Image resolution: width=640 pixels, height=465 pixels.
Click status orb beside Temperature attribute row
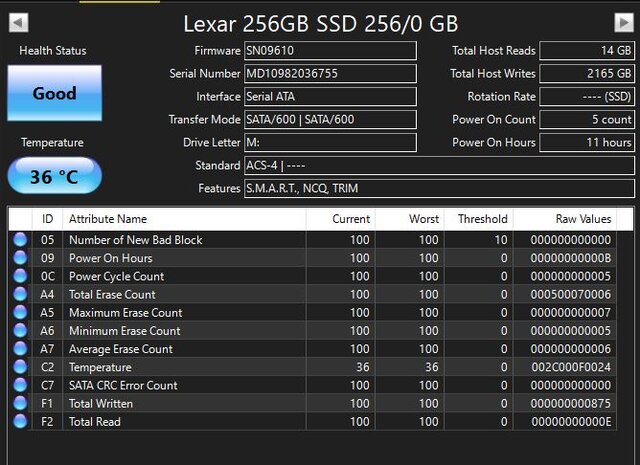[20, 367]
